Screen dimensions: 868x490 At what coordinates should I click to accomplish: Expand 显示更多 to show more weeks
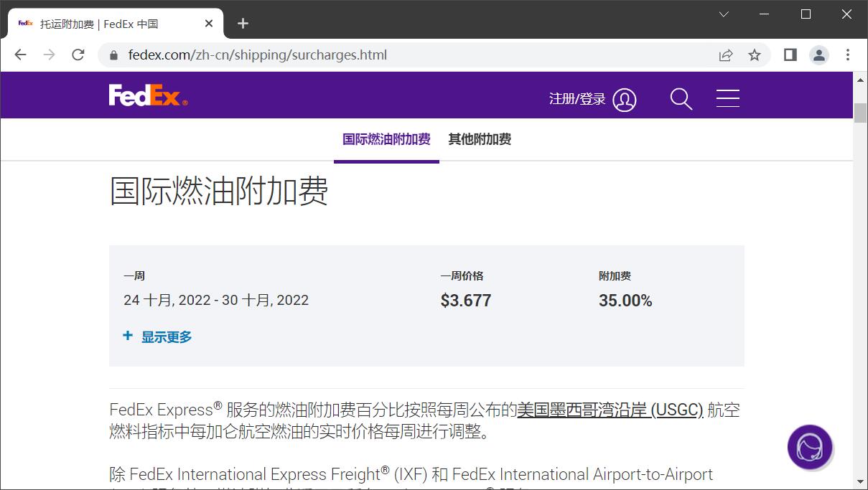(x=158, y=336)
